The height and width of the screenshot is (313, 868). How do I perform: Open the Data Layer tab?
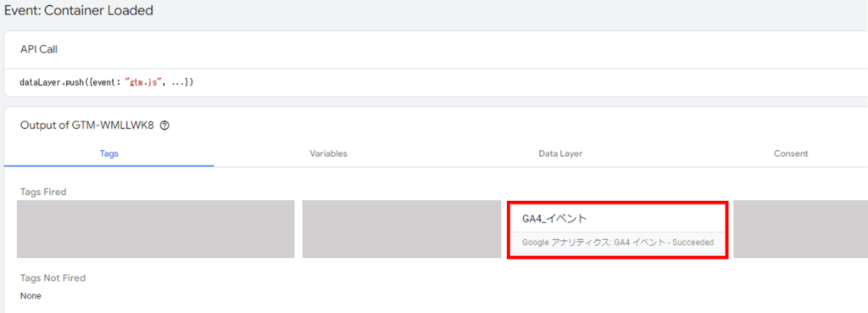click(560, 154)
